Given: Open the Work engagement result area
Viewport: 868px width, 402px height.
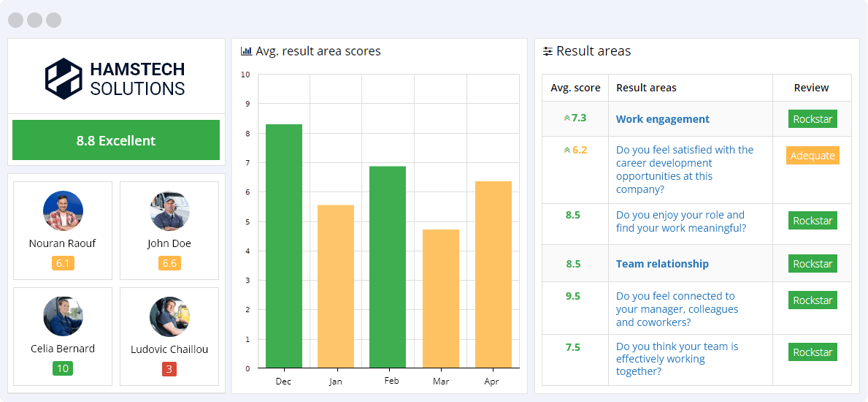Looking at the screenshot, I should point(663,119).
